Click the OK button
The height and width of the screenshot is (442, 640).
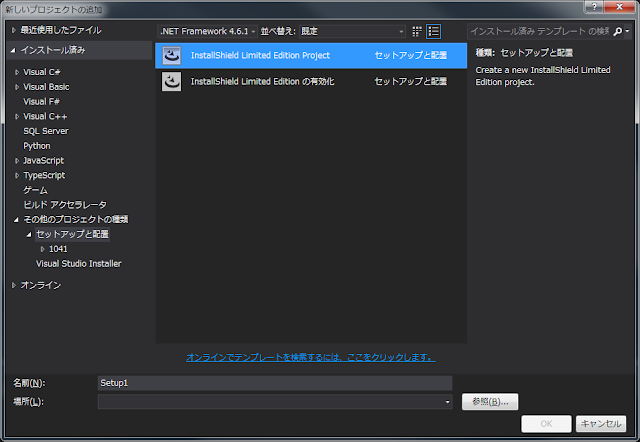[546, 424]
